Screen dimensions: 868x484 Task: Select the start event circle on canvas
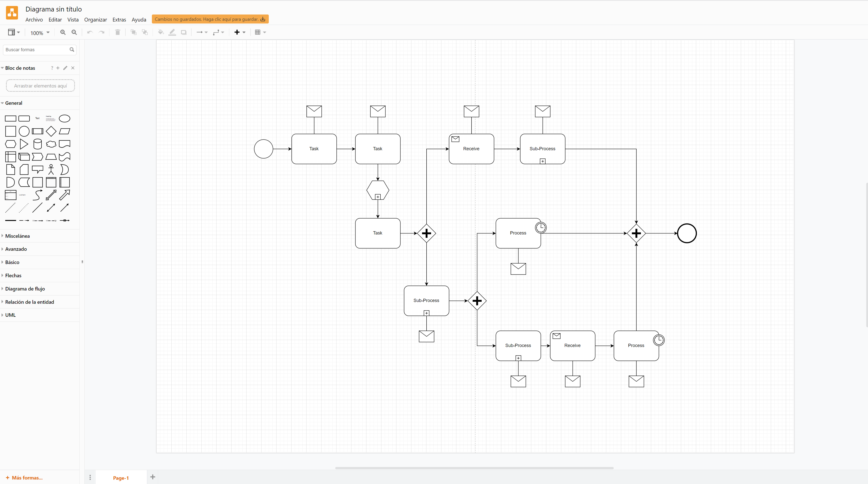click(x=264, y=149)
